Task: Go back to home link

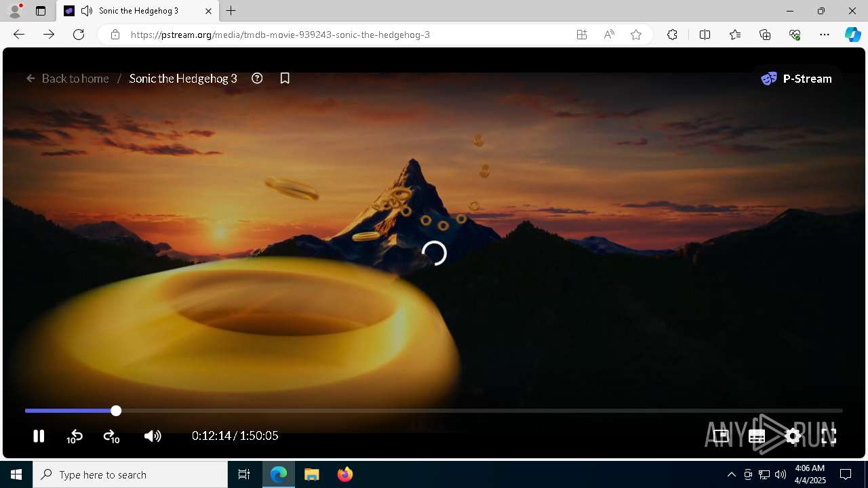Action: (67, 79)
